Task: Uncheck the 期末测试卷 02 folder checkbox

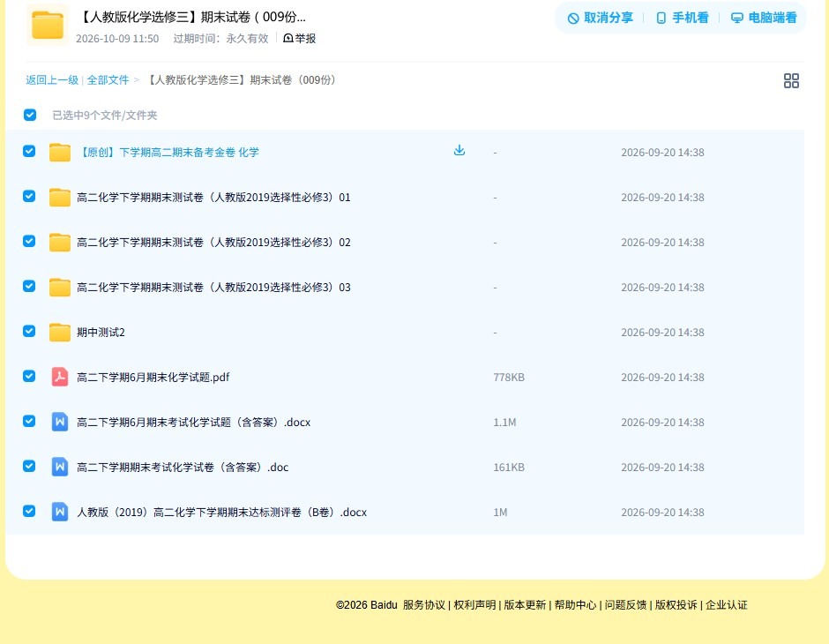Action: pyautogui.click(x=29, y=241)
